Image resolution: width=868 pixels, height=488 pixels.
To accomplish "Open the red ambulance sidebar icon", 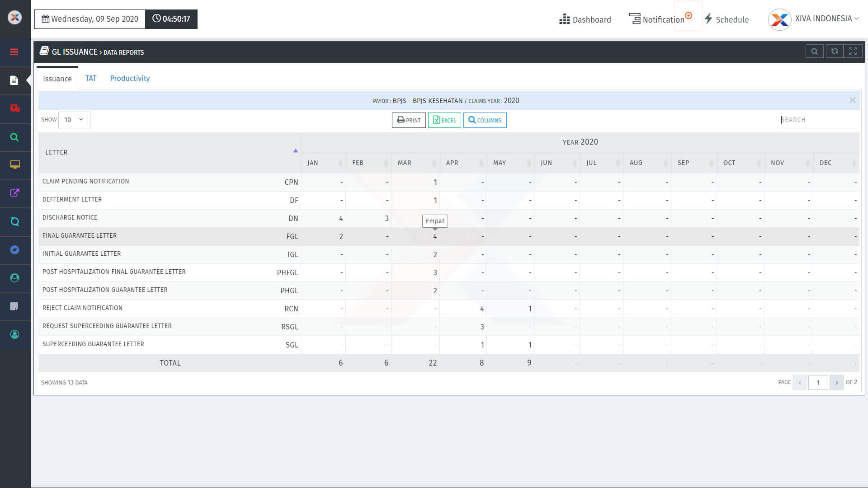I will coord(15,108).
